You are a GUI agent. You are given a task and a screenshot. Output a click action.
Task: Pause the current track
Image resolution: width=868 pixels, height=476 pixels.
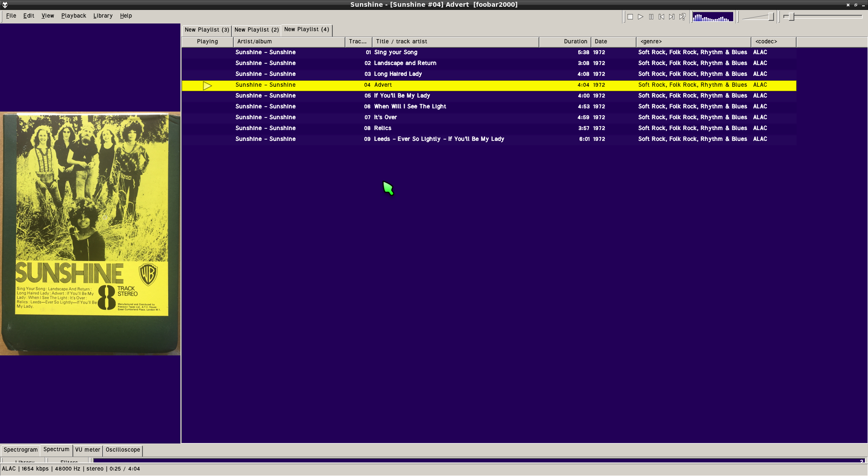[651, 17]
